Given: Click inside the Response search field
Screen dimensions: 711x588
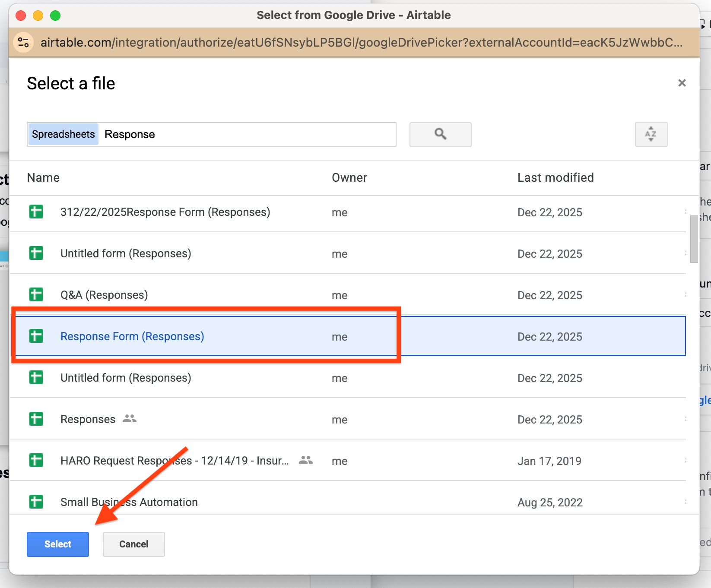Looking at the screenshot, I should click(216, 134).
